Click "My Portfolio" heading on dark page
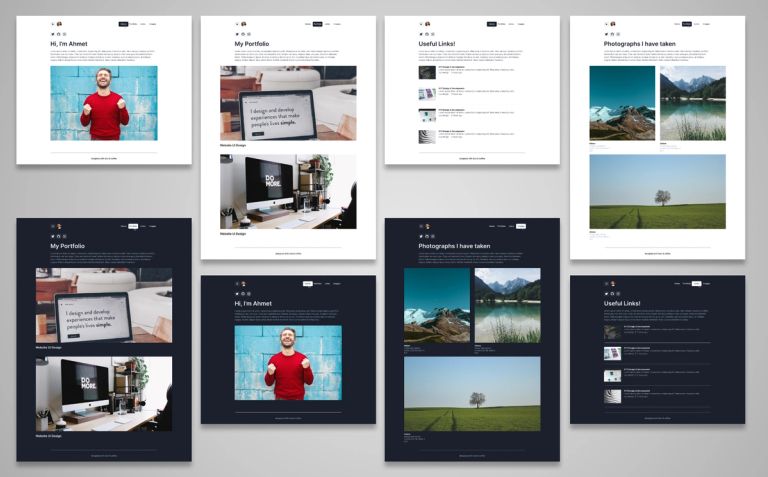 click(68, 246)
